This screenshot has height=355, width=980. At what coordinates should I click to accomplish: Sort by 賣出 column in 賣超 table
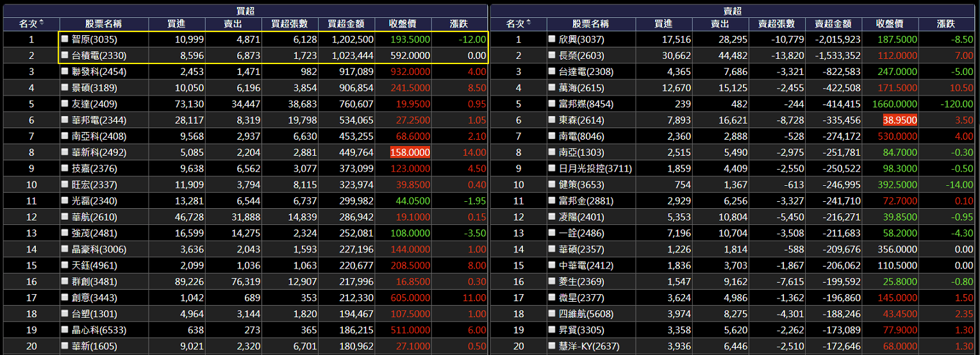click(x=720, y=24)
